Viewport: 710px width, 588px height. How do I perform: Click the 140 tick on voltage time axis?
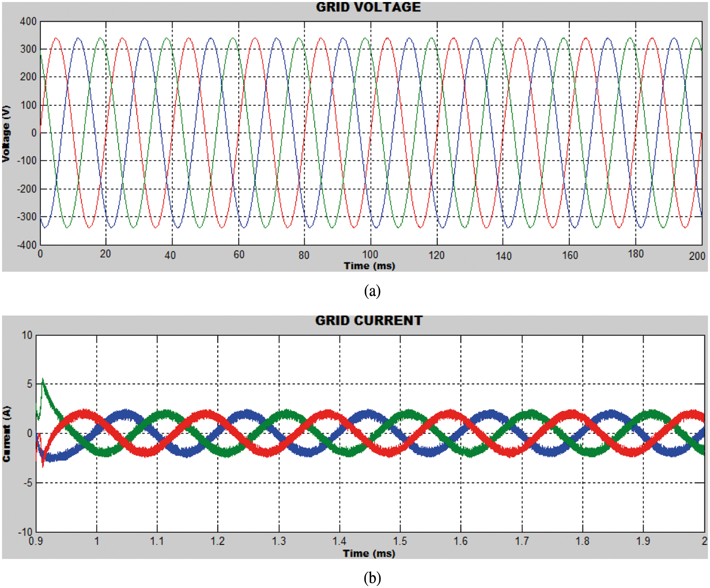[503, 256]
